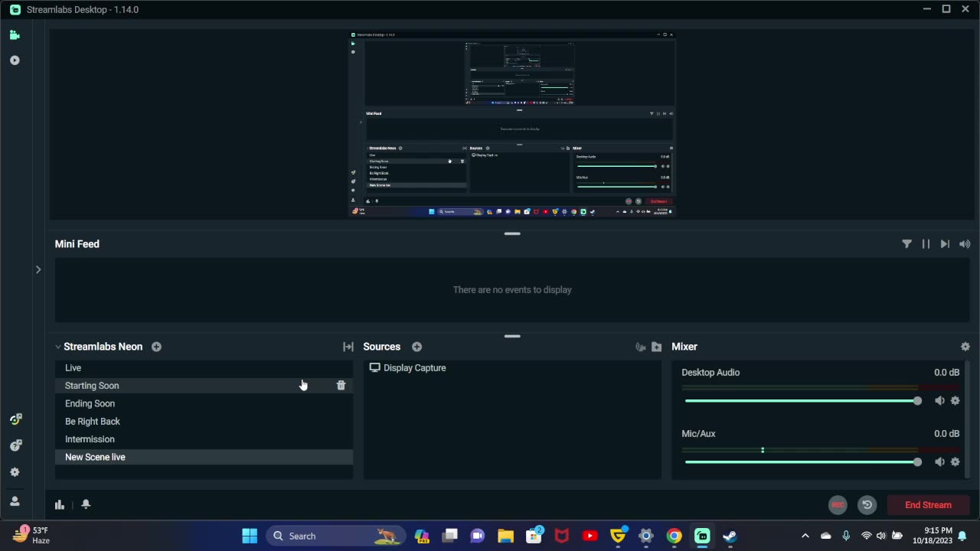Click the Desktop Audio 0.0 dB value
980x551 pixels.
click(x=946, y=373)
